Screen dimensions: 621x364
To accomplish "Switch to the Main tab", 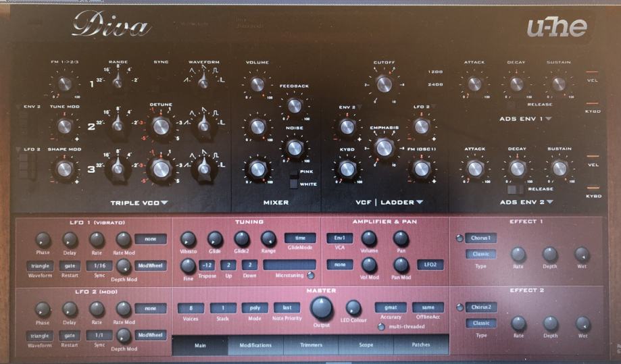I will pyautogui.click(x=200, y=345).
